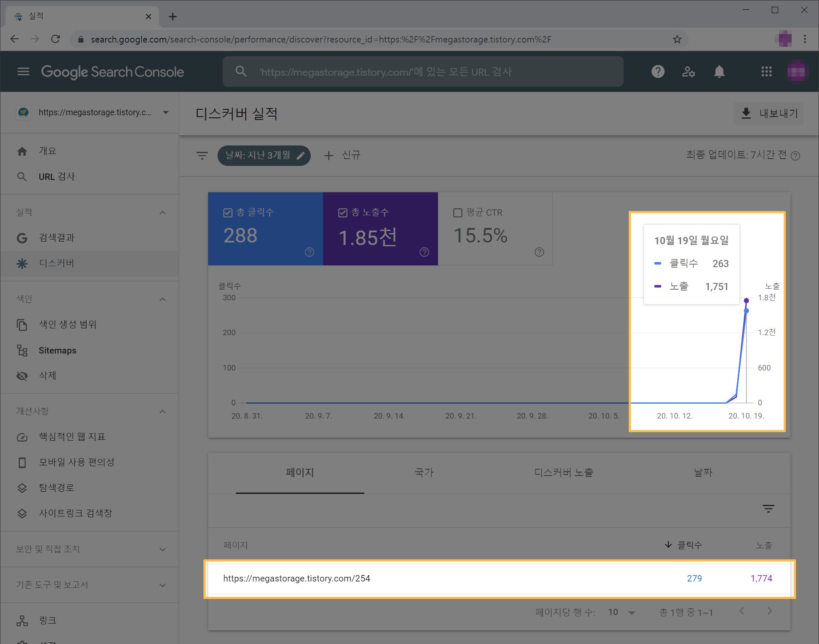The image size is (819, 644).
Task: Click the 내보내기 export button
Action: [x=769, y=114]
